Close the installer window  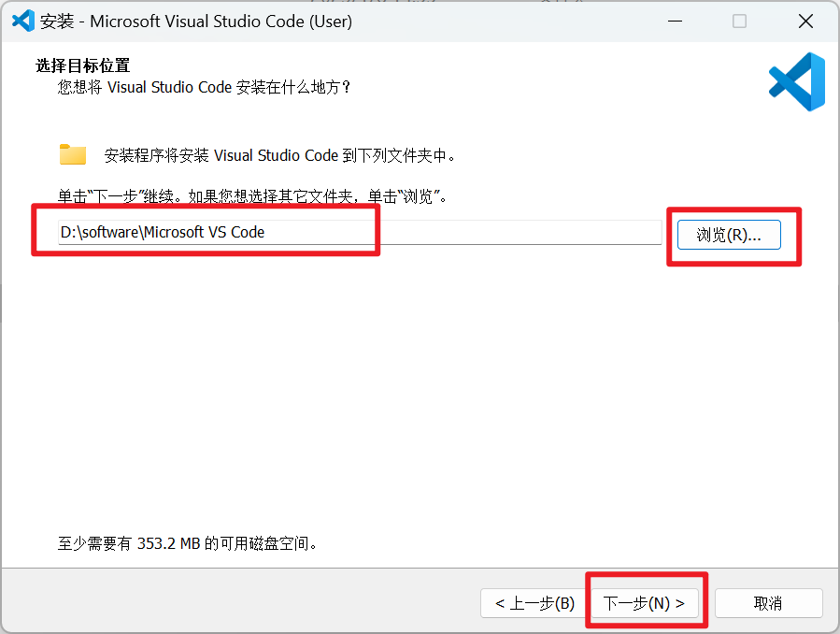pyautogui.click(x=805, y=22)
